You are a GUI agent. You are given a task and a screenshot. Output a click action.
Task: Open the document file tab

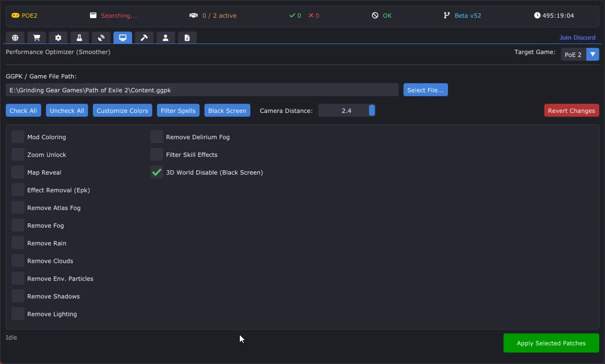[187, 38]
